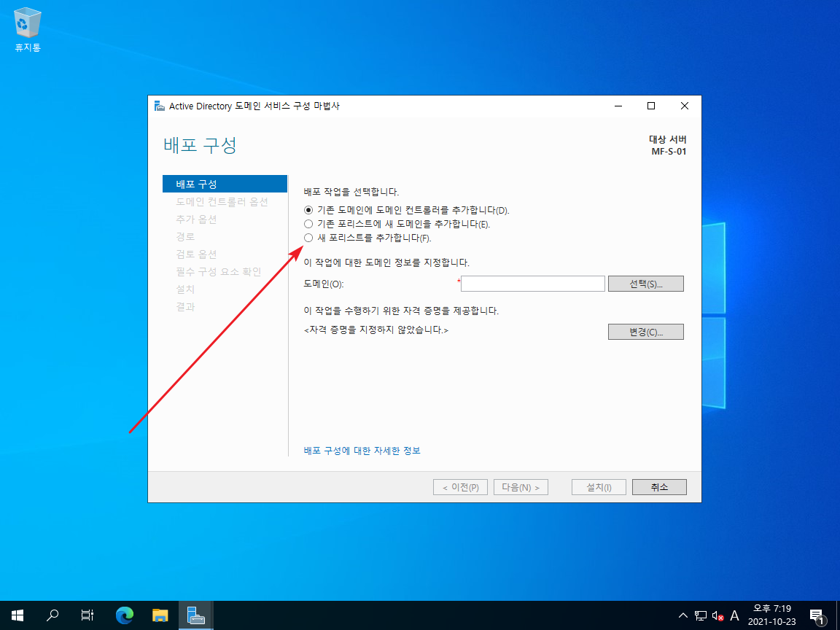Select the 설치 step in sidebar
Image resolution: width=840 pixels, height=630 pixels.
[x=185, y=289]
